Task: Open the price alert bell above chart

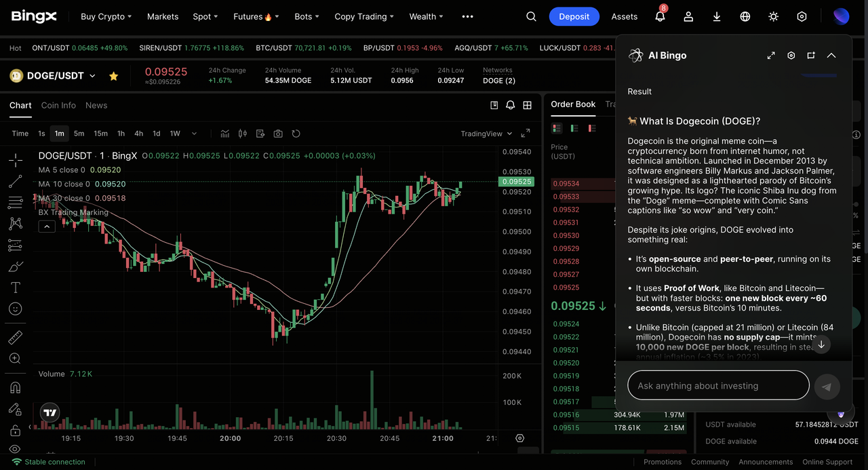Action: (x=511, y=105)
